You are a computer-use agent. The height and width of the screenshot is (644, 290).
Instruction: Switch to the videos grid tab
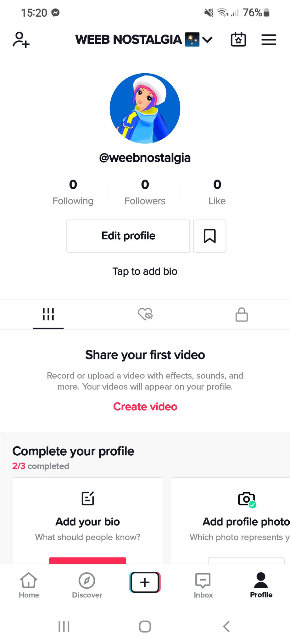[x=48, y=314]
